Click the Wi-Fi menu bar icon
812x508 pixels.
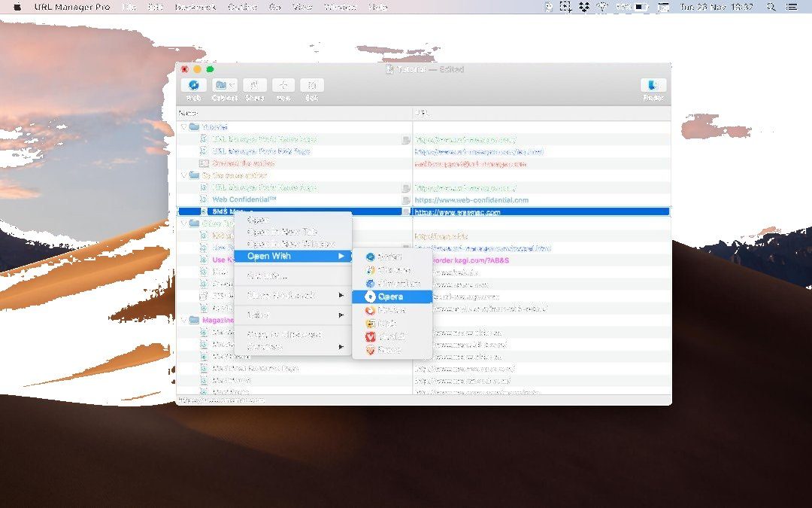[x=601, y=7]
